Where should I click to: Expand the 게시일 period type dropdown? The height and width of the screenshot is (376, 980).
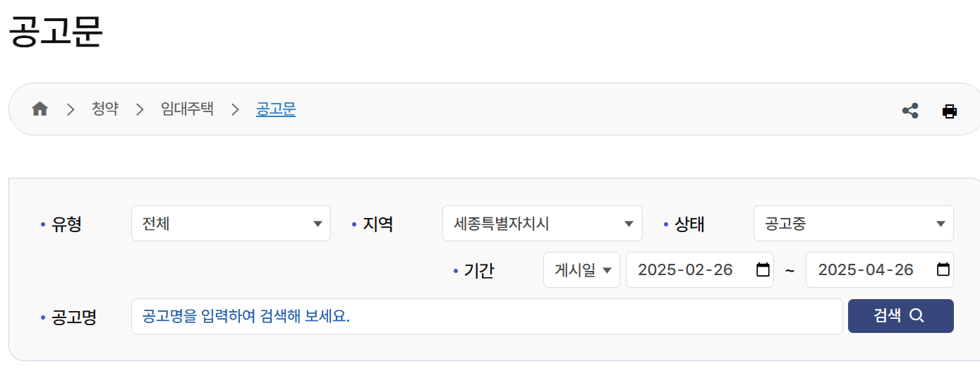[581, 269]
